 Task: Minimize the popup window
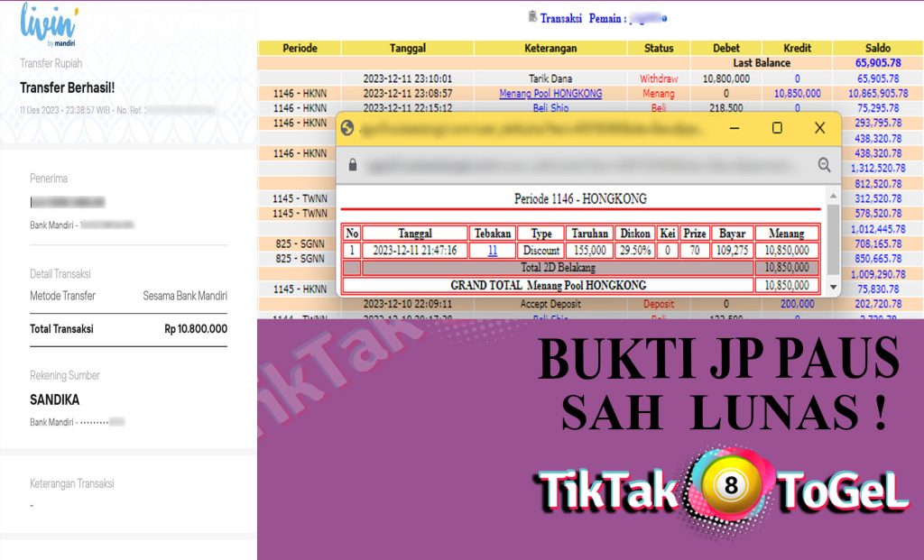click(x=734, y=128)
